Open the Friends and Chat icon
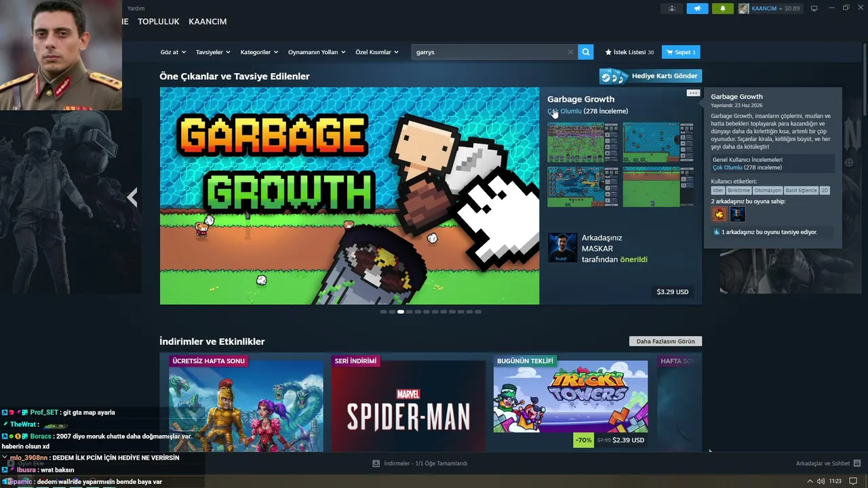Image resolution: width=868 pixels, height=488 pixels. [x=857, y=464]
